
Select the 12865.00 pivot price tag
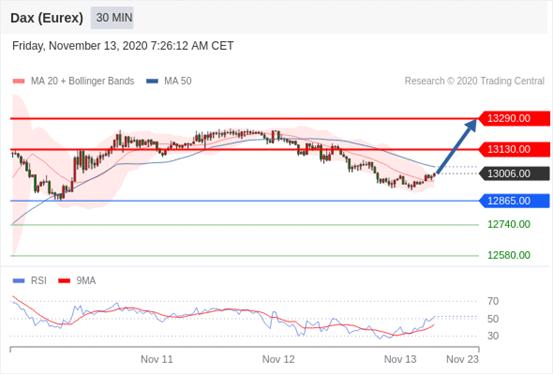coord(515,201)
